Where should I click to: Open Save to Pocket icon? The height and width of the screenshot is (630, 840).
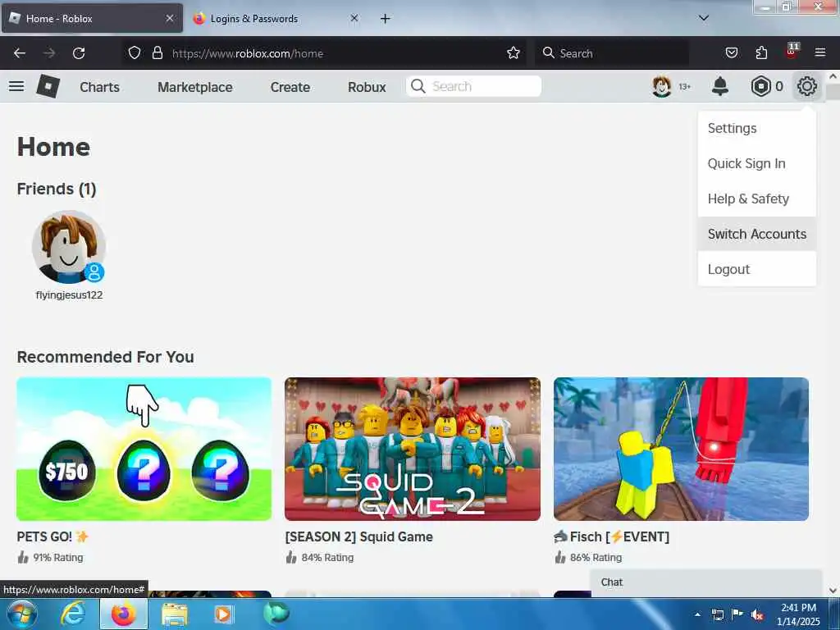pos(731,53)
